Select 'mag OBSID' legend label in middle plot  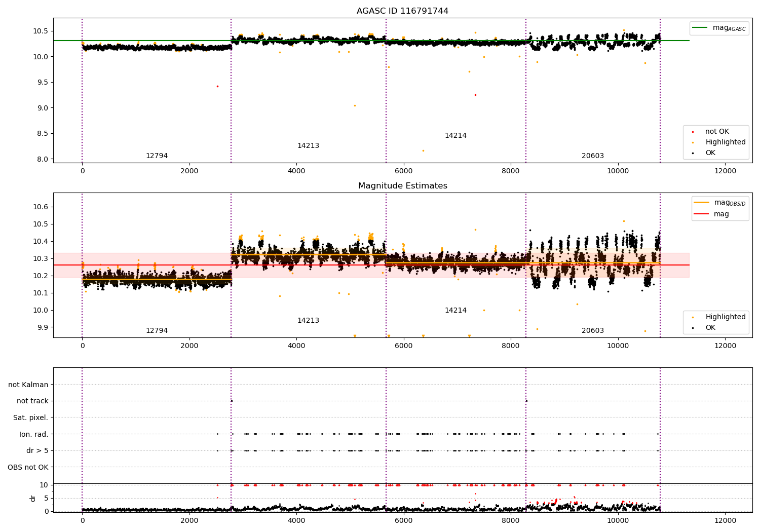730,203
